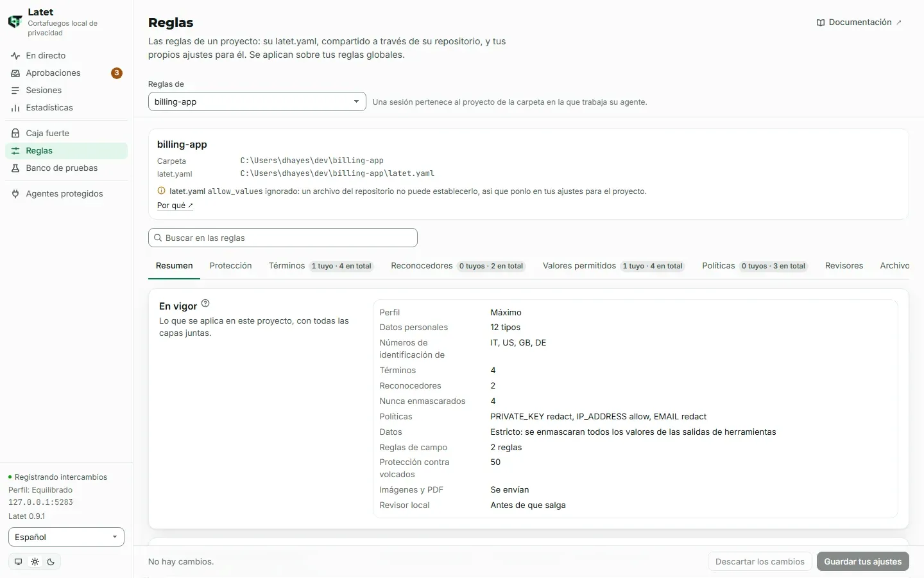Open the Sesiones page
The image size is (924, 578).
pos(66,91)
